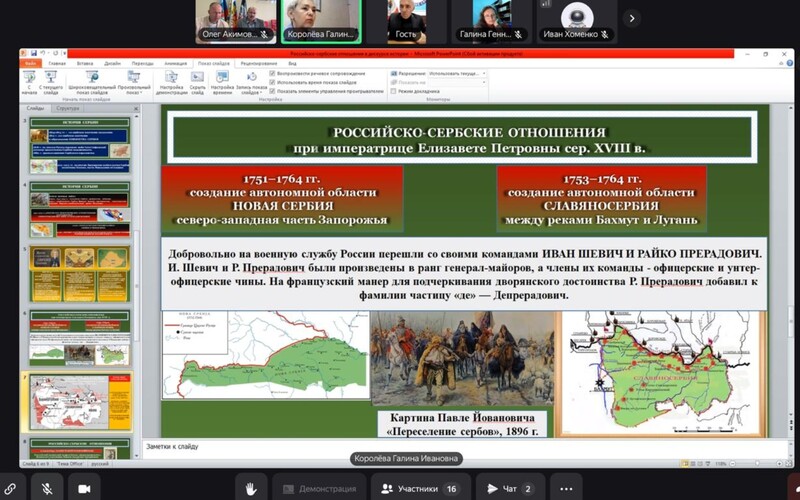
Task: Click the Save icon in quick access toolbar
Action: [34, 53]
